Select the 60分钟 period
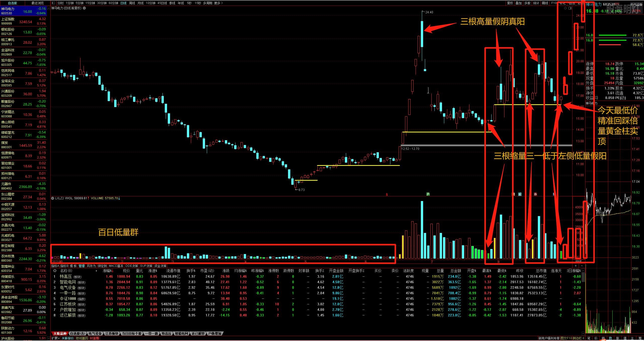 [x=113, y=3]
